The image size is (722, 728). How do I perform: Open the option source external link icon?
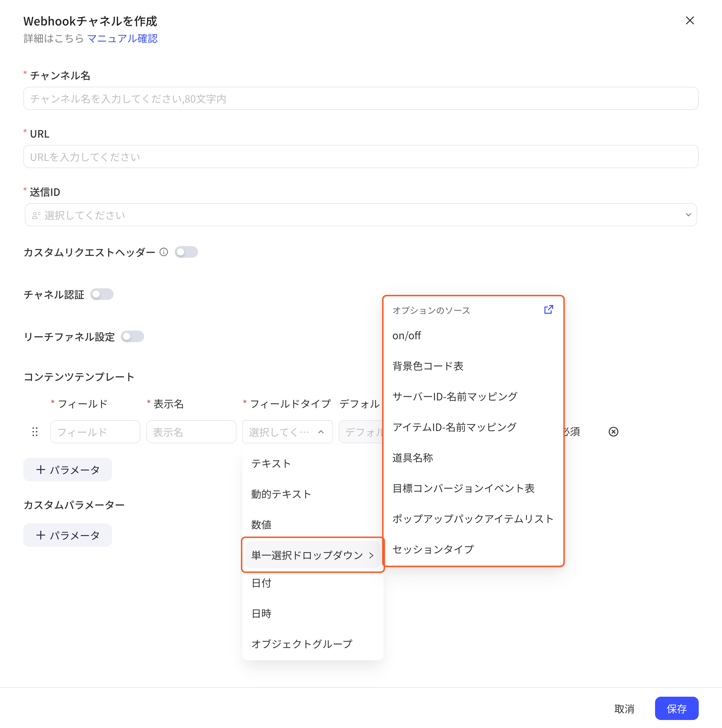(x=548, y=310)
